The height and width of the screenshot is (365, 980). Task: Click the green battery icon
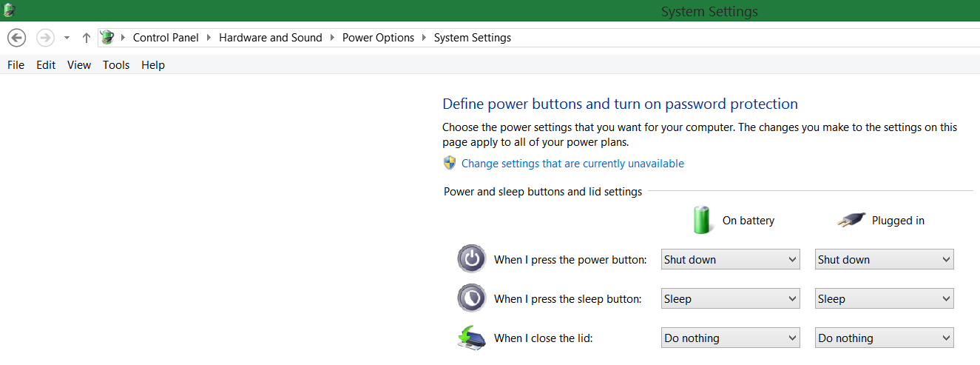(x=701, y=220)
